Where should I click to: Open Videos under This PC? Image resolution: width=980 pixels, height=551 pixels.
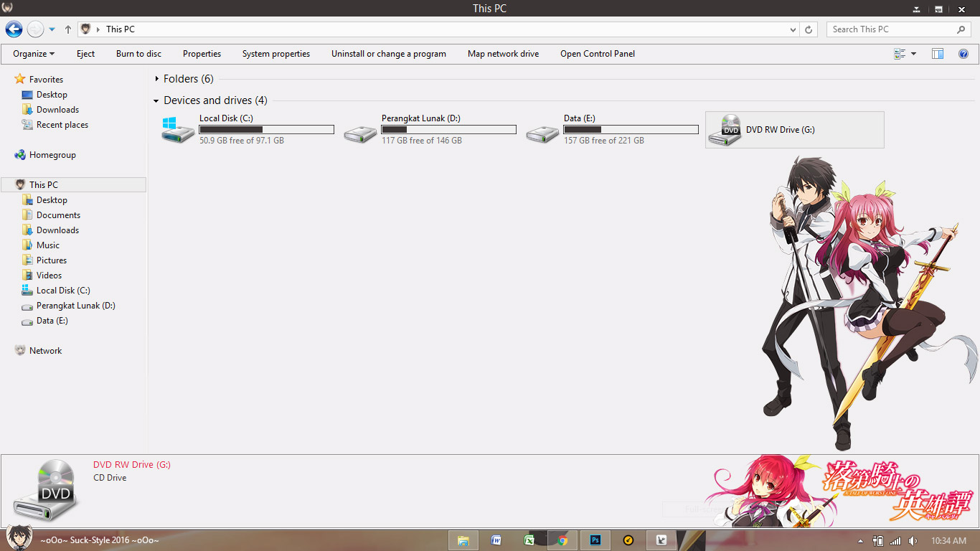pos(49,275)
